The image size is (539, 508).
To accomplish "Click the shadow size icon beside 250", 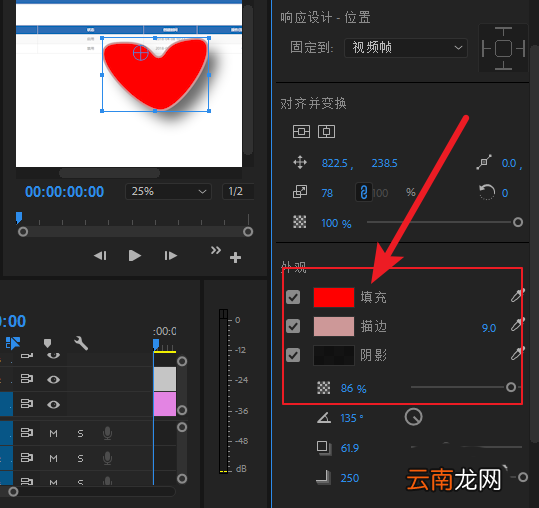I will [324, 478].
